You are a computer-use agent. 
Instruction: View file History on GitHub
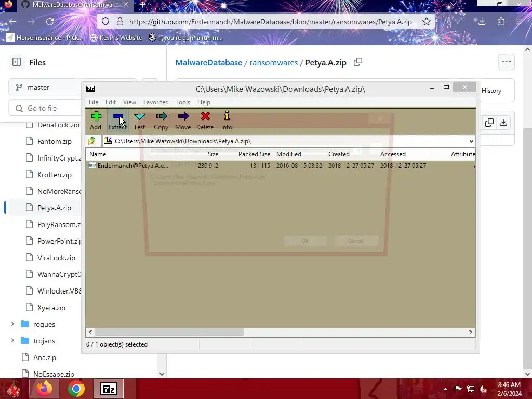coord(491,91)
